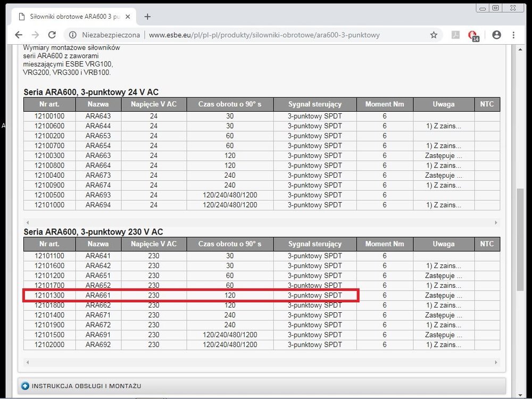
Task: Open a new browser tab
Action: point(147,16)
